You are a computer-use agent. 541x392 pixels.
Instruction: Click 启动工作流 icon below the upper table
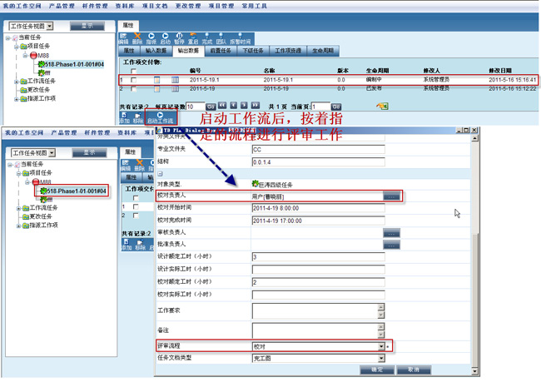coord(160,117)
